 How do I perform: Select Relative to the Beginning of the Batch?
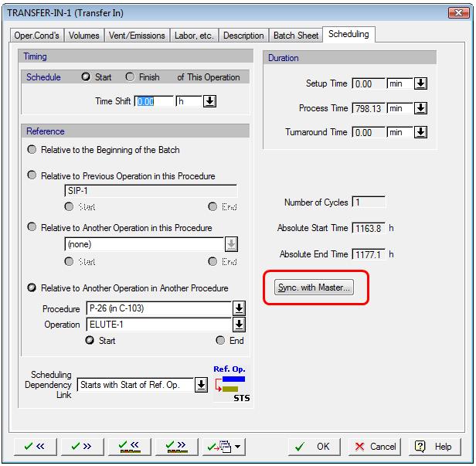(x=32, y=150)
